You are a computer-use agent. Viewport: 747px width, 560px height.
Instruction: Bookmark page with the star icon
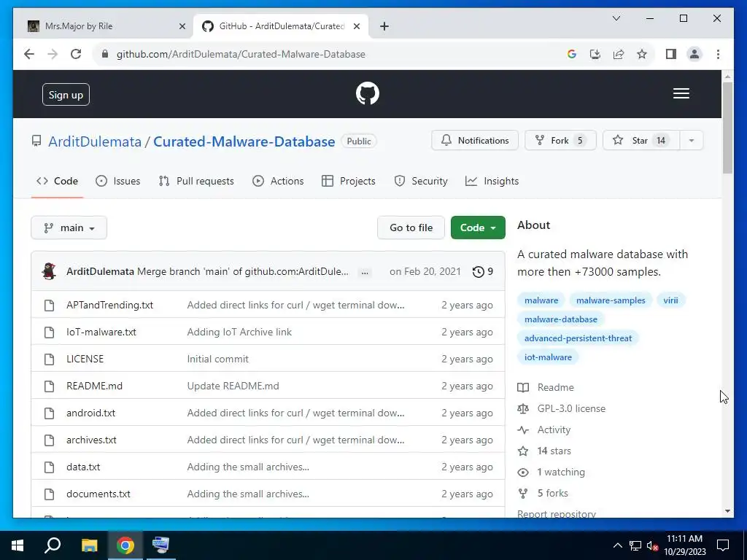642,54
